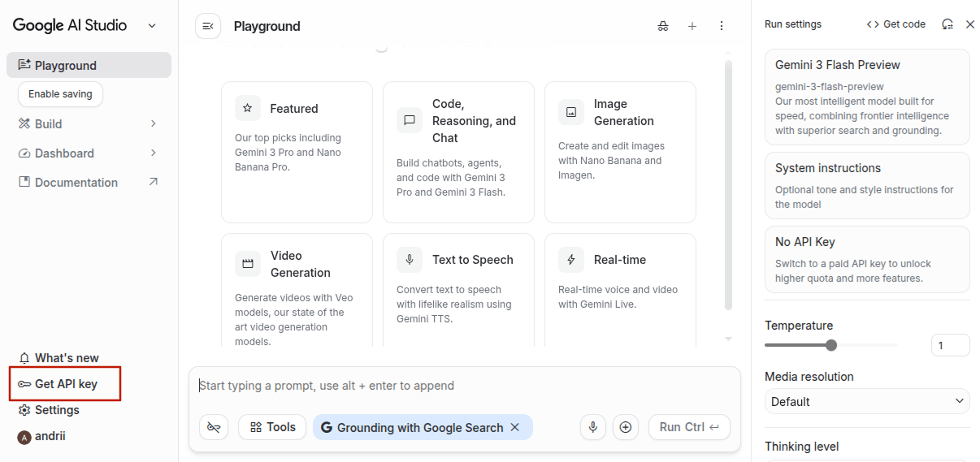Click the Text to Speech card title
This screenshot has height=462, width=980.
473,260
